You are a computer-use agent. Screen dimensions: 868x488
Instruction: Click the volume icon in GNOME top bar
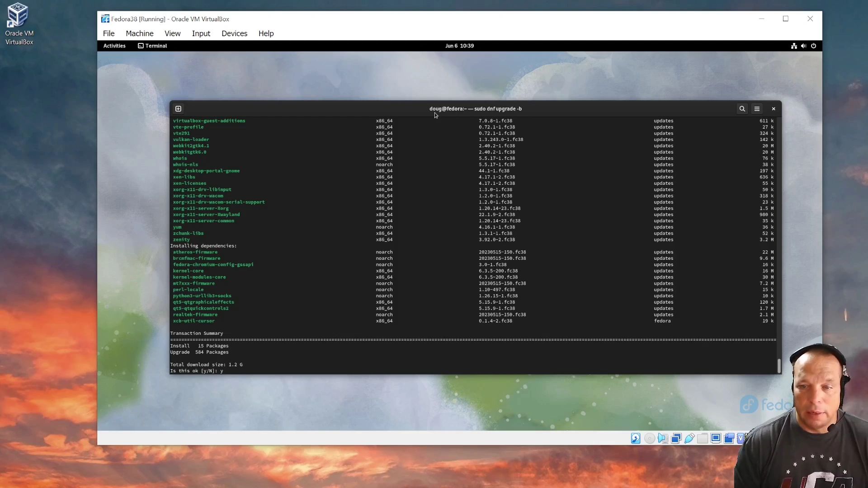point(803,46)
